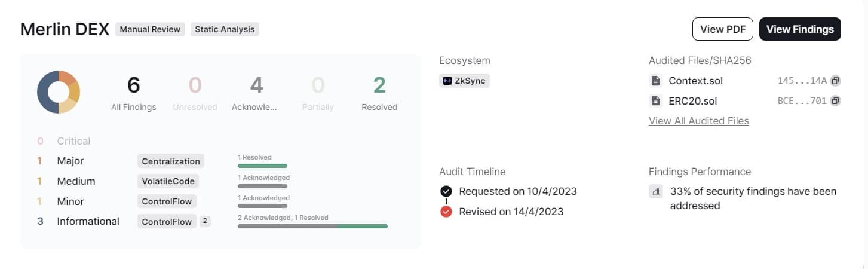Click the ControlFlow tag in Informational row
This screenshot has height=269, width=868.
[x=167, y=222]
